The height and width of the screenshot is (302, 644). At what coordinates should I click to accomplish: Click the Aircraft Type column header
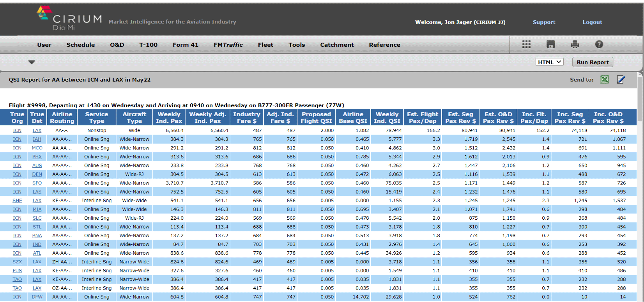[134, 117]
